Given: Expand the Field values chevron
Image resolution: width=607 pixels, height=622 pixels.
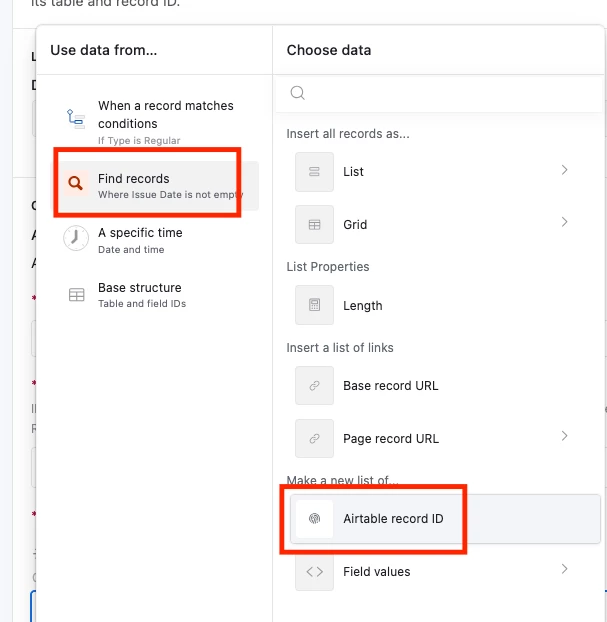Looking at the screenshot, I should (564, 569).
